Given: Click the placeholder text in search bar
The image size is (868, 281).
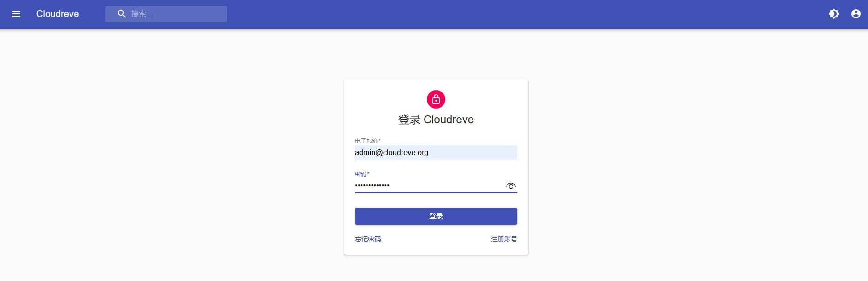Looking at the screenshot, I should coord(141,14).
